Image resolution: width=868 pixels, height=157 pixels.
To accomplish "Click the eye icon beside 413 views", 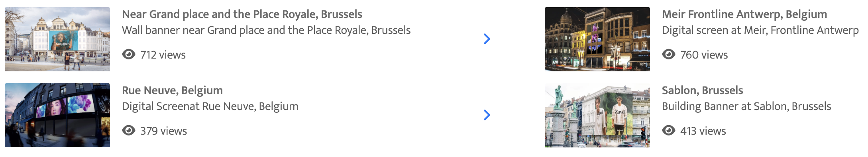I will coord(669,130).
